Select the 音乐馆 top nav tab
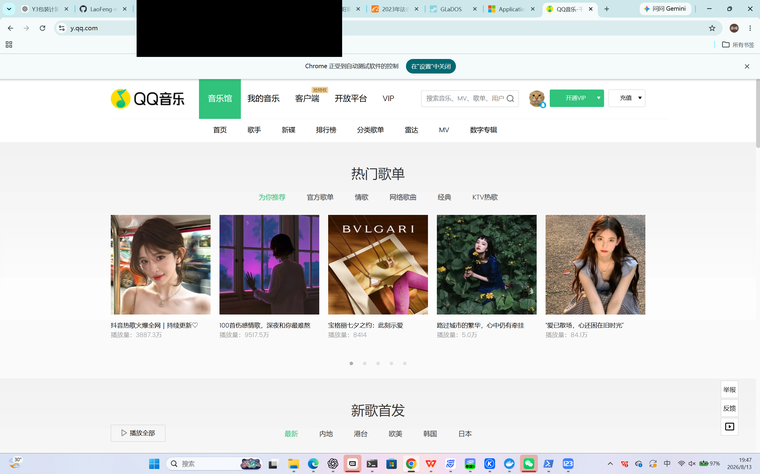Image resolution: width=760 pixels, height=474 pixels. (x=220, y=98)
